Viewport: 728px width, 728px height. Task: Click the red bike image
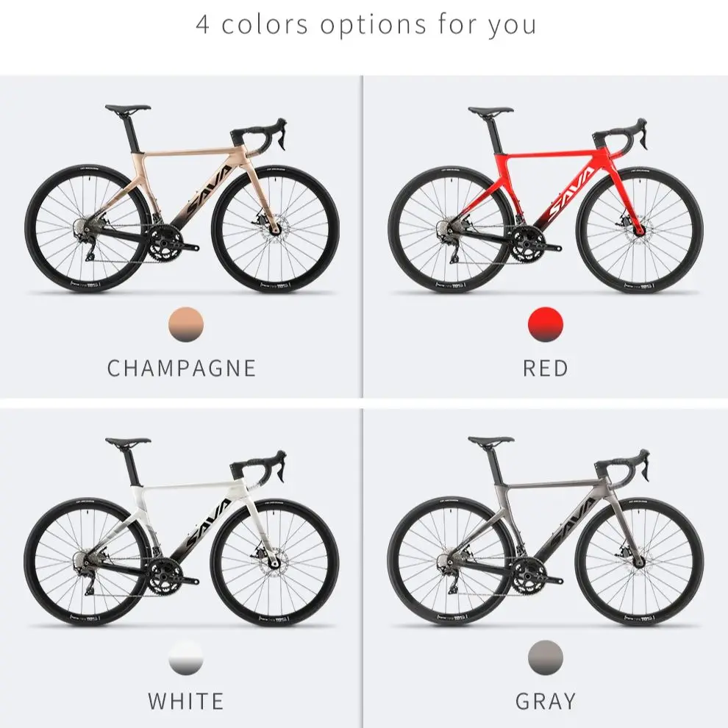coord(546,199)
